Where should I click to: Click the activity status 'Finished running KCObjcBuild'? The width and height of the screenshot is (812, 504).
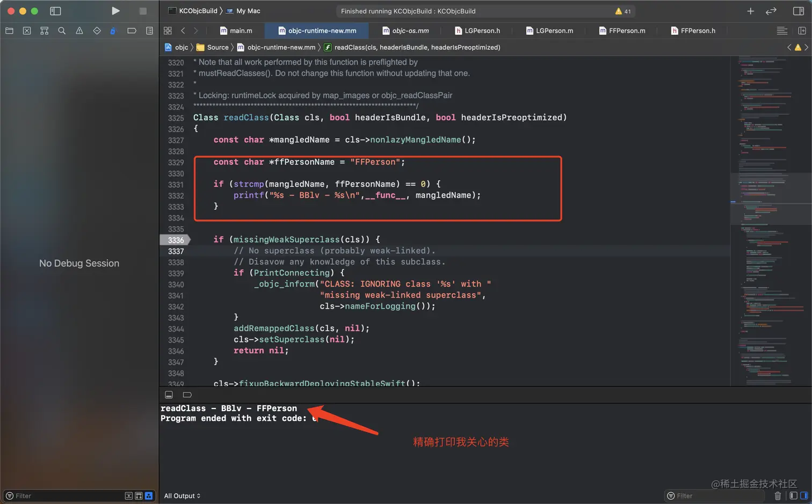click(408, 11)
